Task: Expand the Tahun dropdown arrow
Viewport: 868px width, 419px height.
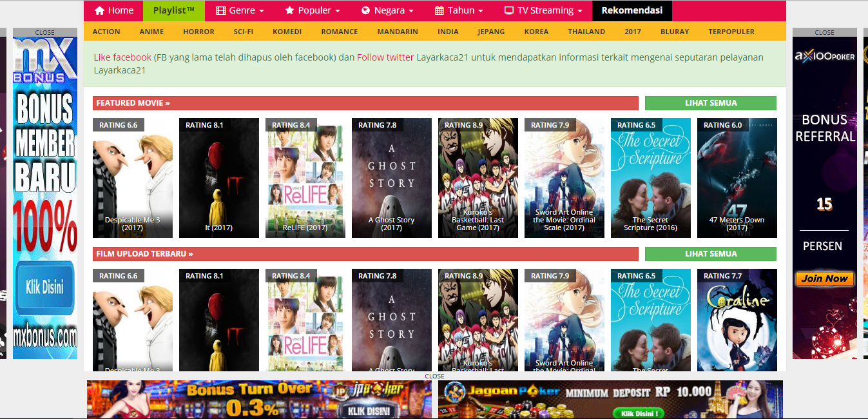Action: point(480,11)
